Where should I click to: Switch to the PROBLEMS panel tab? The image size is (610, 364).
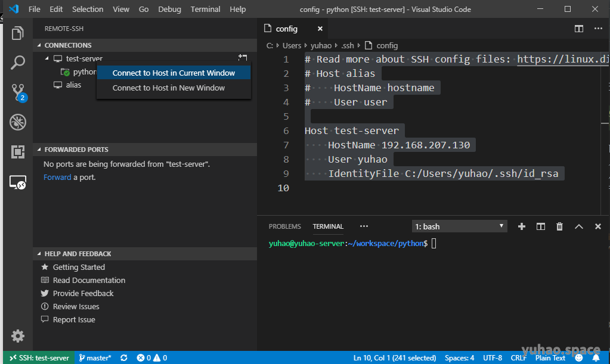click(285, 226)
